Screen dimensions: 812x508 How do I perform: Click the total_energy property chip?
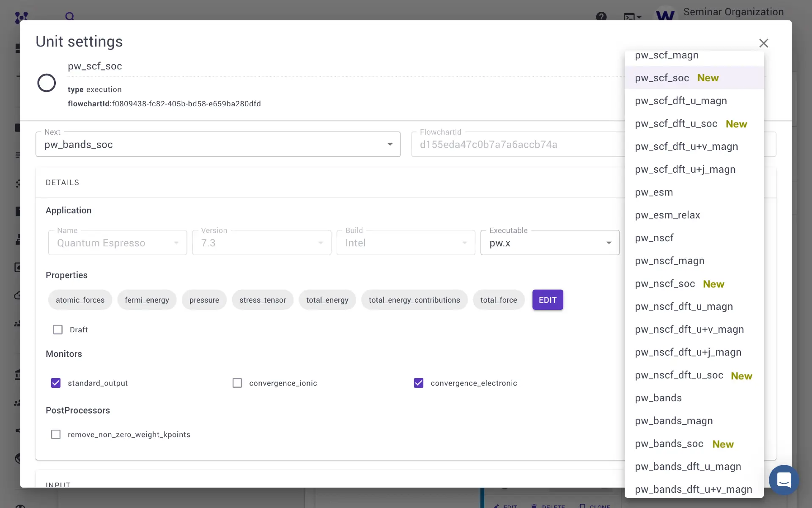[x=327, y=300]
